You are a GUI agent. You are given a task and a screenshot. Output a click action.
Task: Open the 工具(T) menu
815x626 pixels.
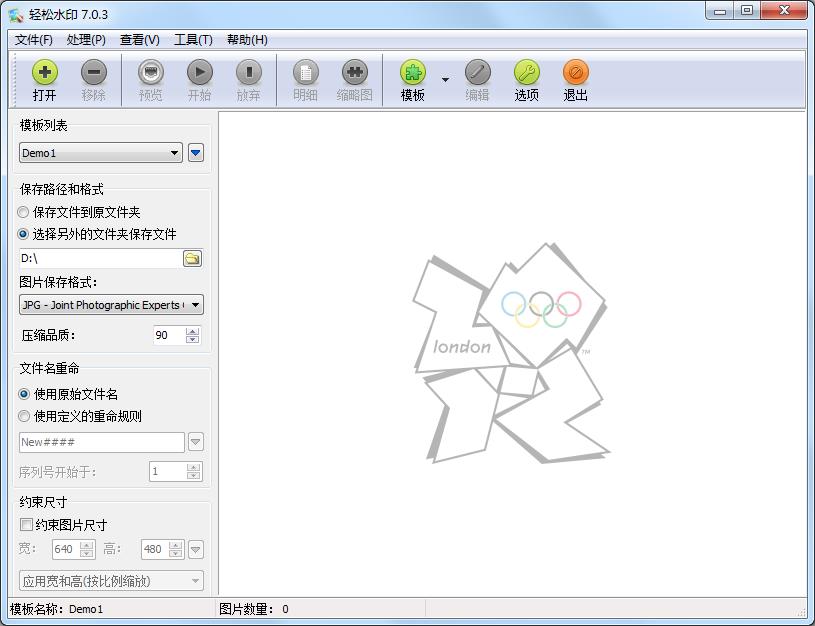pos(193,40)
